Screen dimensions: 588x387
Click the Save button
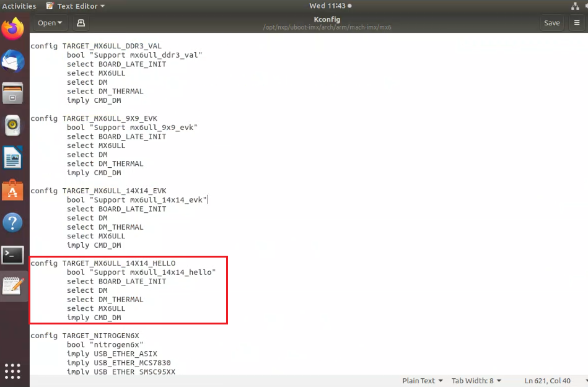point(551,23)
